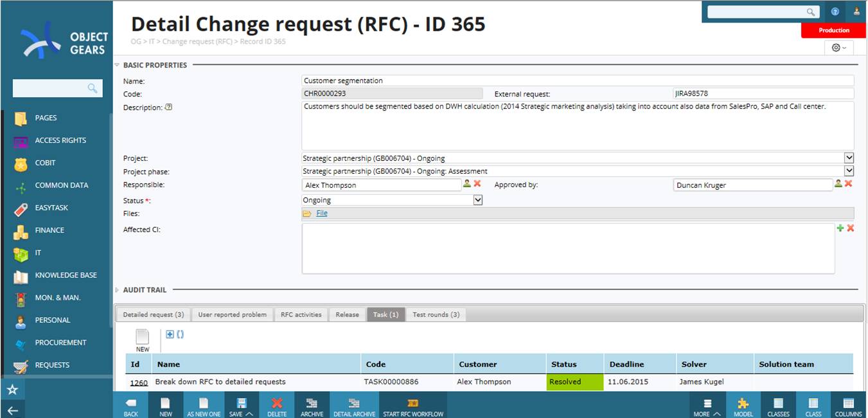The image size is (868, 418).
Task: Open the Project dropdown
Action: 849,158
